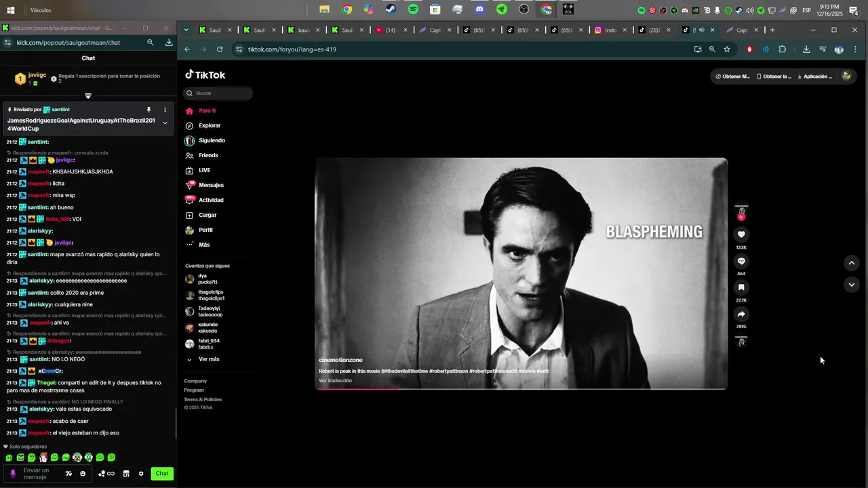The width and height of the screenshot is (868, 488).
Task: Click the TikTok logo
Action: pyautogui.click(x=205, y=75)
